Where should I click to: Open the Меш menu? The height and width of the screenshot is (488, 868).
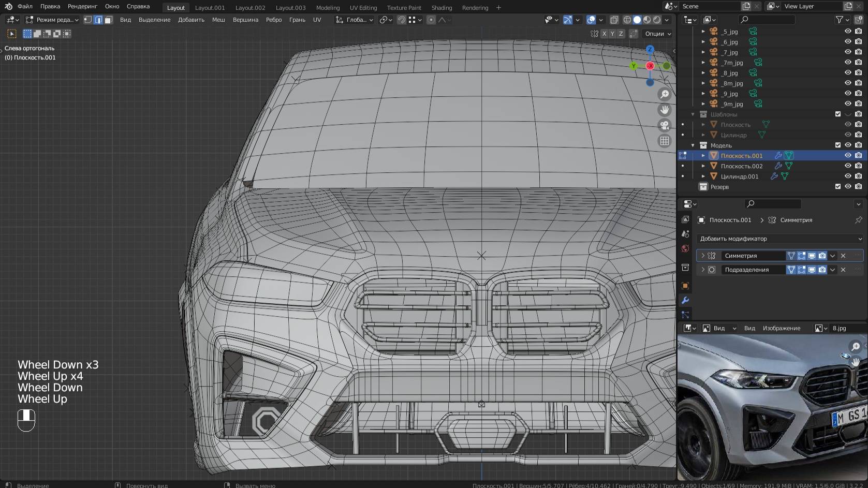[x=218, y=20]
